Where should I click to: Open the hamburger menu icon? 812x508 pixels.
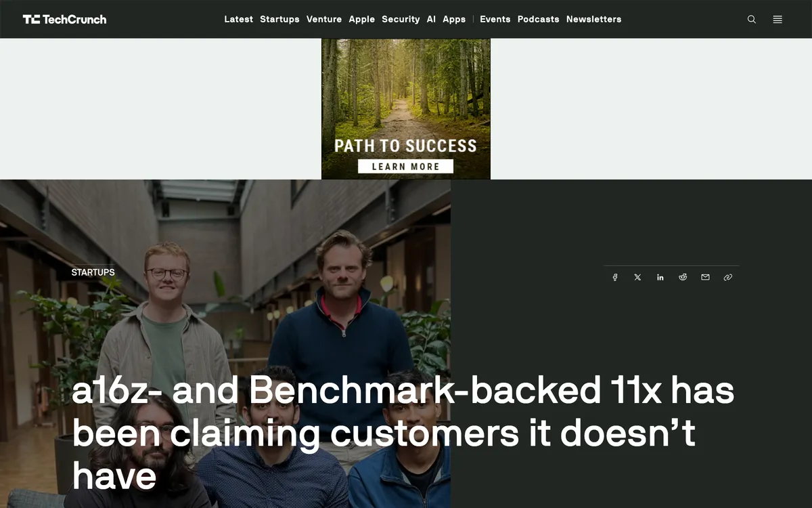click(777, 19)
